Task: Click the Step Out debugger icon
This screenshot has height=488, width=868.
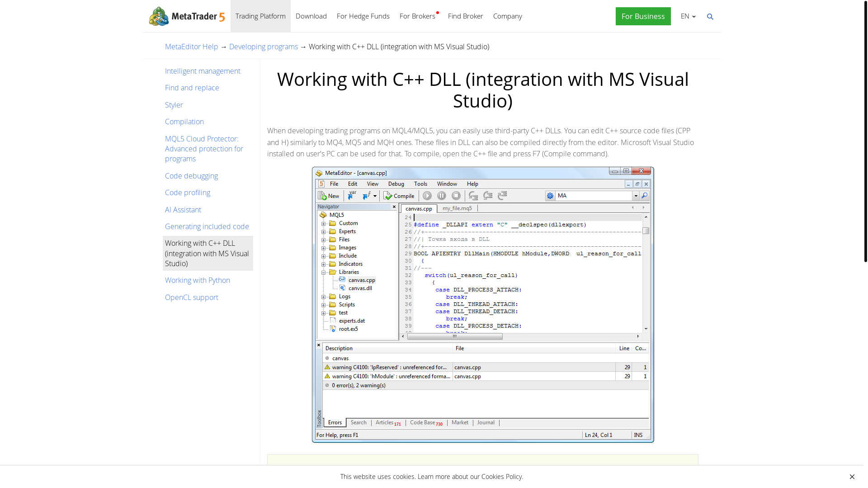Action: point(502,196)
